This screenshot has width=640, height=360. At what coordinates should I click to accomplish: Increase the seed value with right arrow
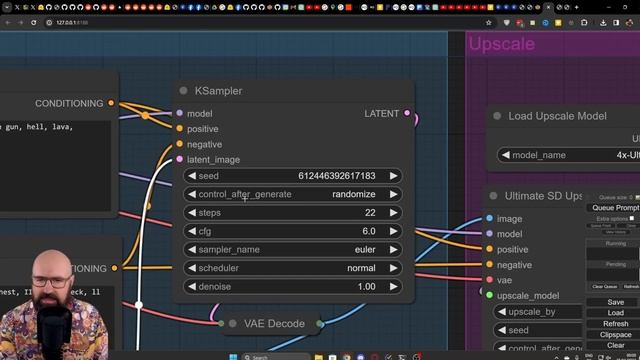pyautogui.click(x=393, y=176)
